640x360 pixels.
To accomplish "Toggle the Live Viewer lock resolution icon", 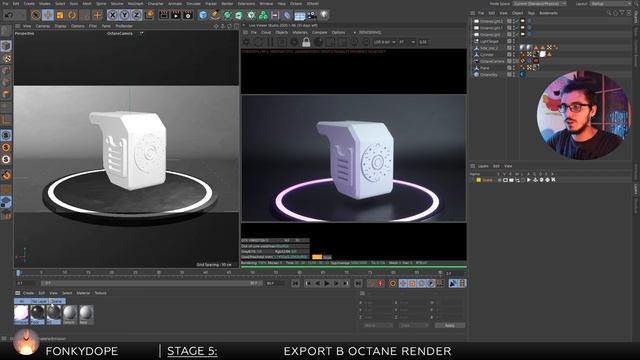I will 306,42.
